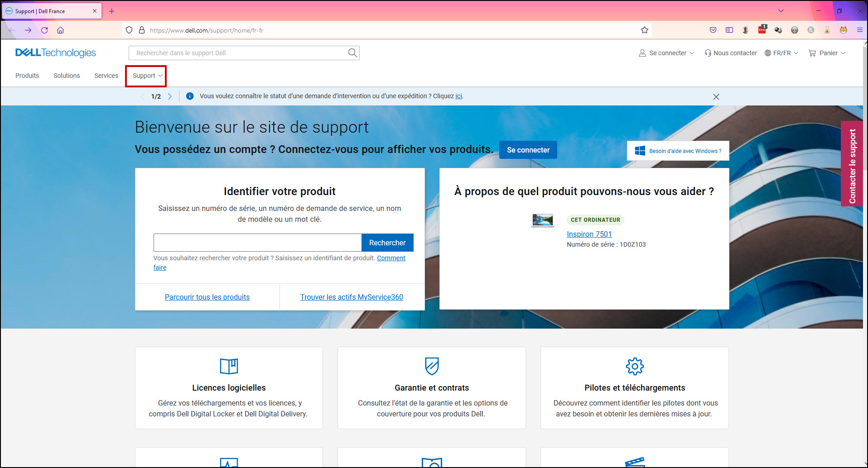The height and width of the screenshot is (468, 868).
Task: Click the Garantie et contrats shield icon
Action: [x=432, y=366]
